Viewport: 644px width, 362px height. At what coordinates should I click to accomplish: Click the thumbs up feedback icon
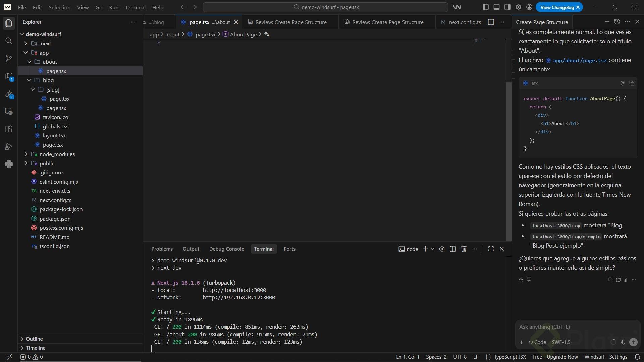521,280
